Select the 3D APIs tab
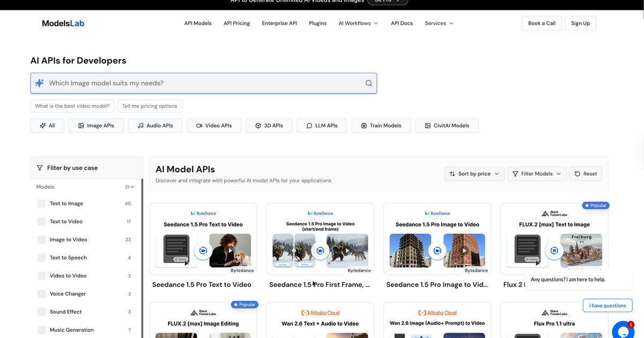Screen dimensions: 644x338 point(269,126)
